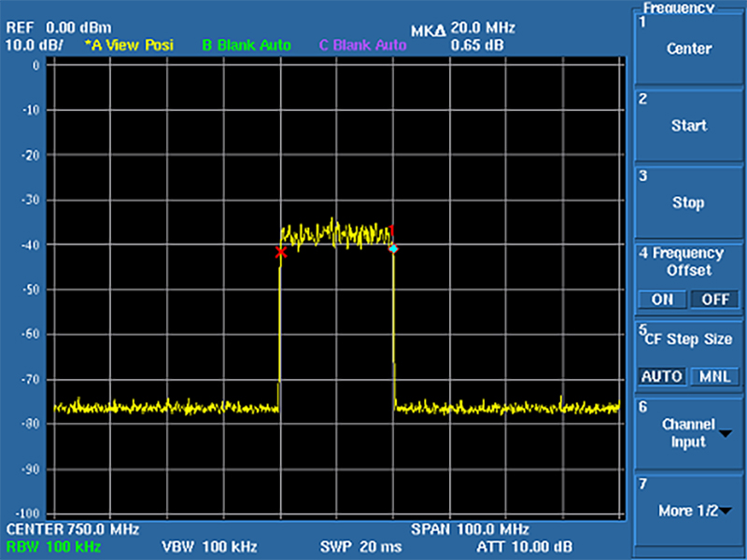The height and width of the screenshot is (560, 747).
Task: Click the -40 axis label
Action: pos(31,245)
